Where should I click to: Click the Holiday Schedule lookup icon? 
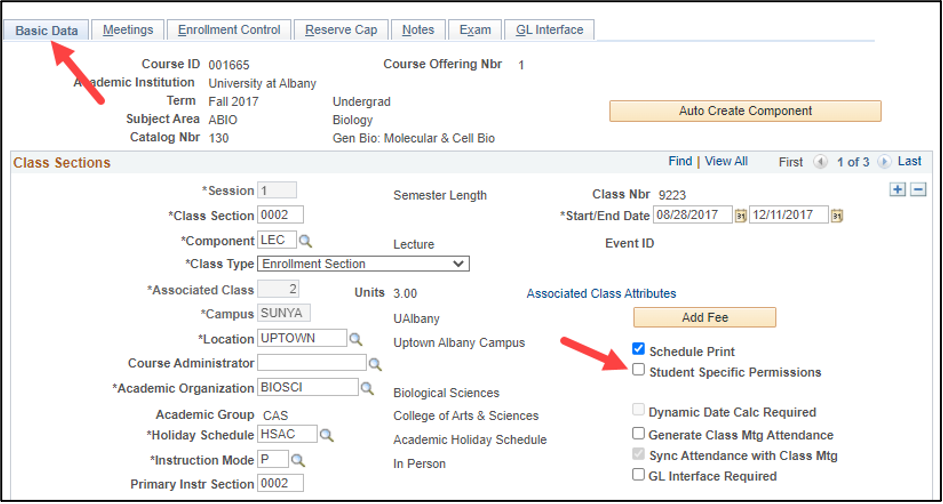point(326,435)
